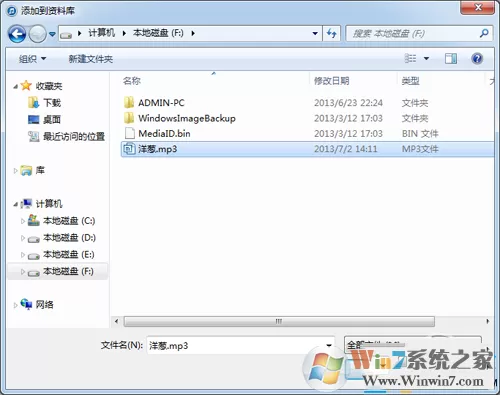Viewport: 500px width, 395px height.
Task: Click the WindowsImageBackup folder icon
Action: [x=129, y=118]
